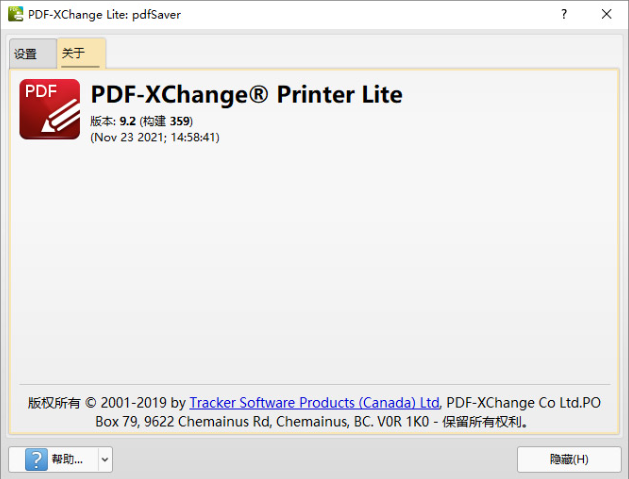Screen dimensions: 629x479
Task: Click the PDF-XChange® Printer Lite heading
Action: point(246,95)
